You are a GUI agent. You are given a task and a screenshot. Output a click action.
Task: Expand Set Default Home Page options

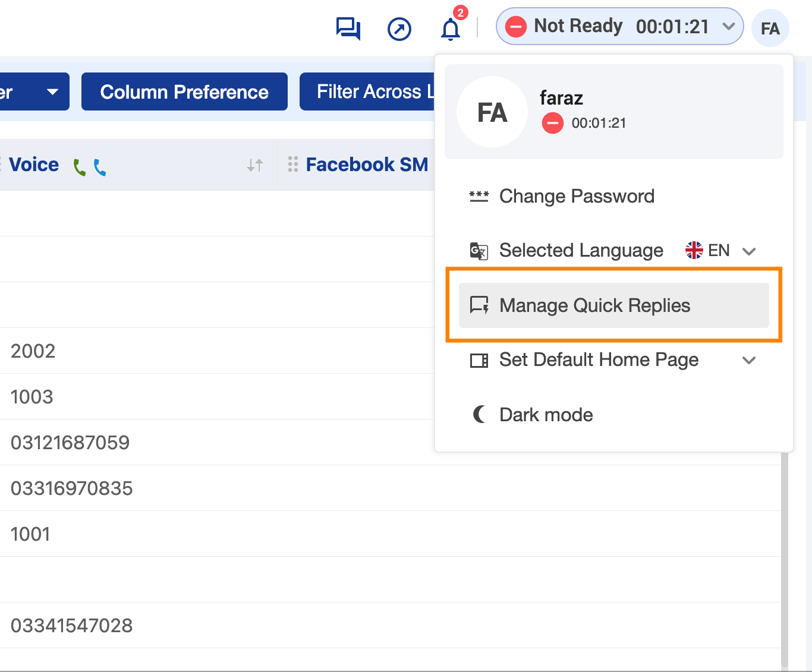click(x=749, y=360)
